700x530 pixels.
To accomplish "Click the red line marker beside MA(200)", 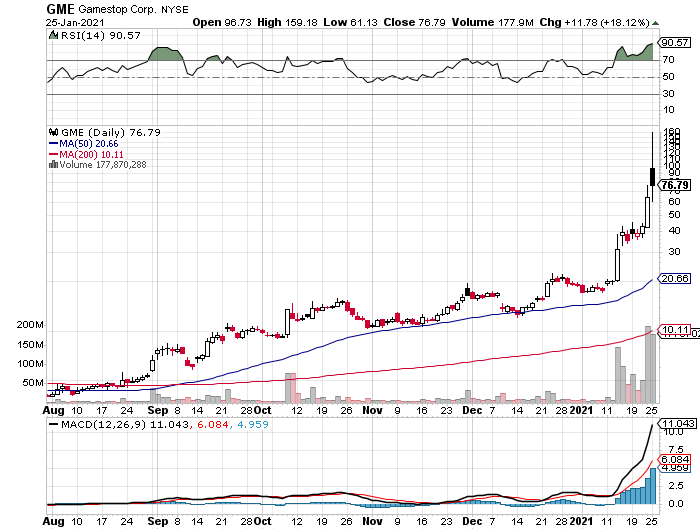I will (x=53, y=154).
